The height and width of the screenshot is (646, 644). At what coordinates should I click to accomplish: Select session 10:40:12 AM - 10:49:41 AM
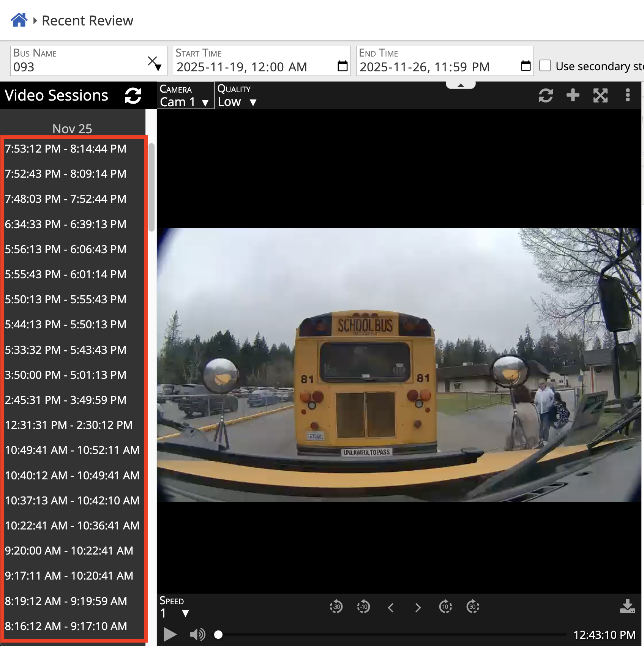point(72,475)
